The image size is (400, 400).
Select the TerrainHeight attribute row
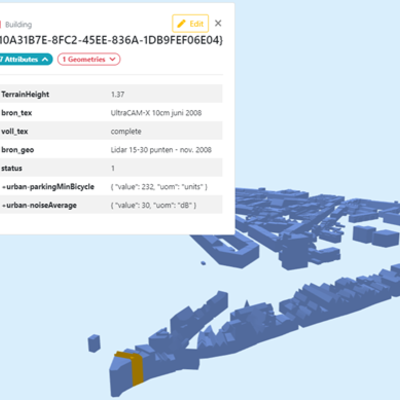pyautogui.click(x=111, y=94)
